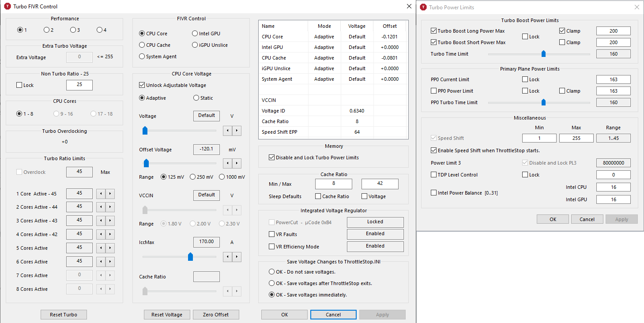Click the Reset Turbo button

64,315
